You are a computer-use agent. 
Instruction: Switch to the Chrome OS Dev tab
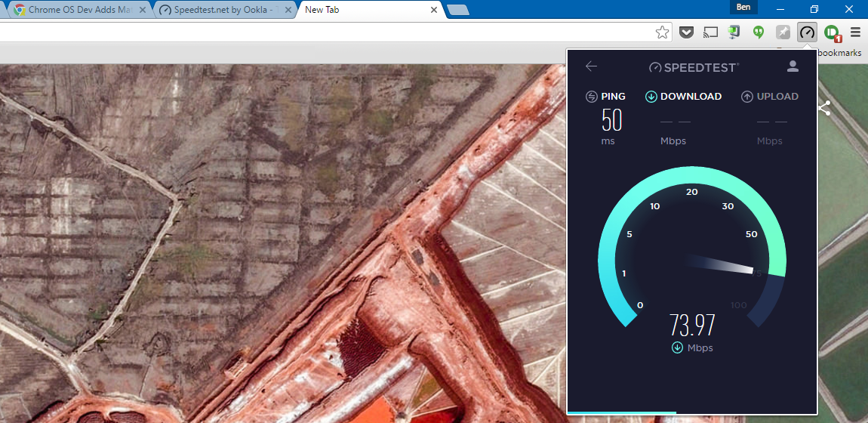[x=75, y=11]
